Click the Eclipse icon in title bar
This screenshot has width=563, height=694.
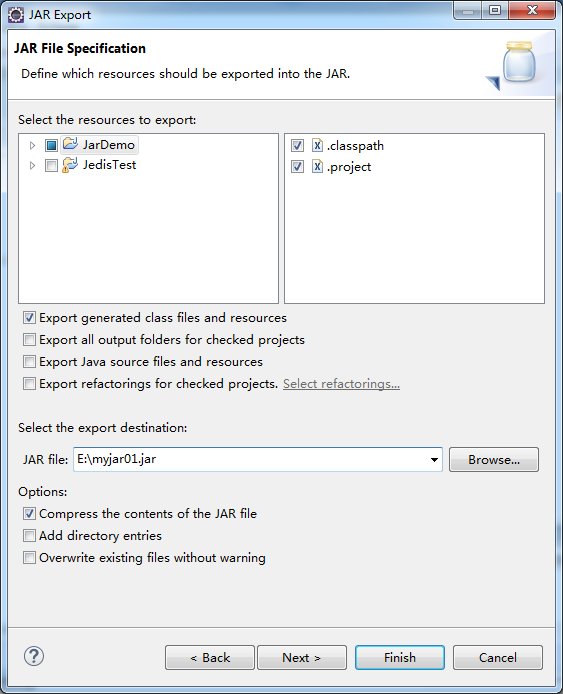pos(16,15)
